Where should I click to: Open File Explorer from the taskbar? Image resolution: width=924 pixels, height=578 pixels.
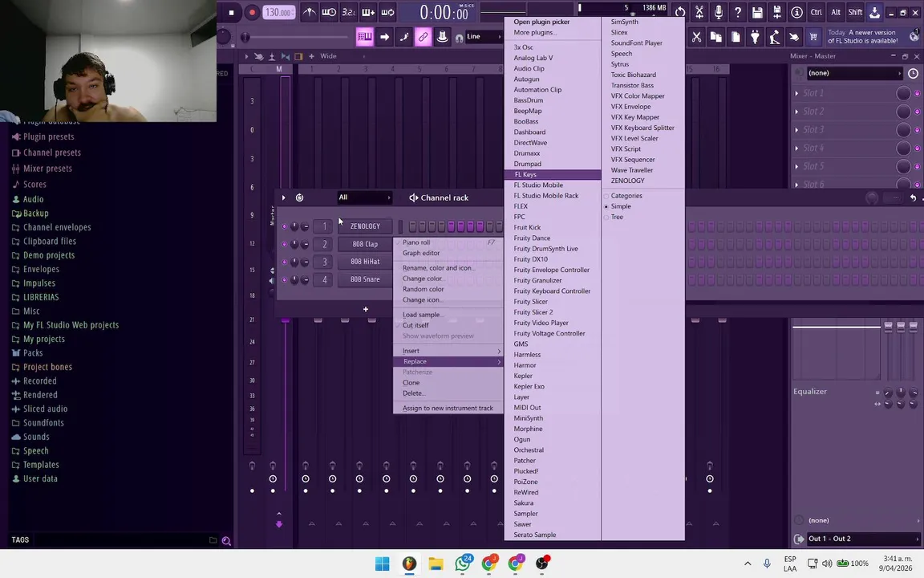[436, 564]
